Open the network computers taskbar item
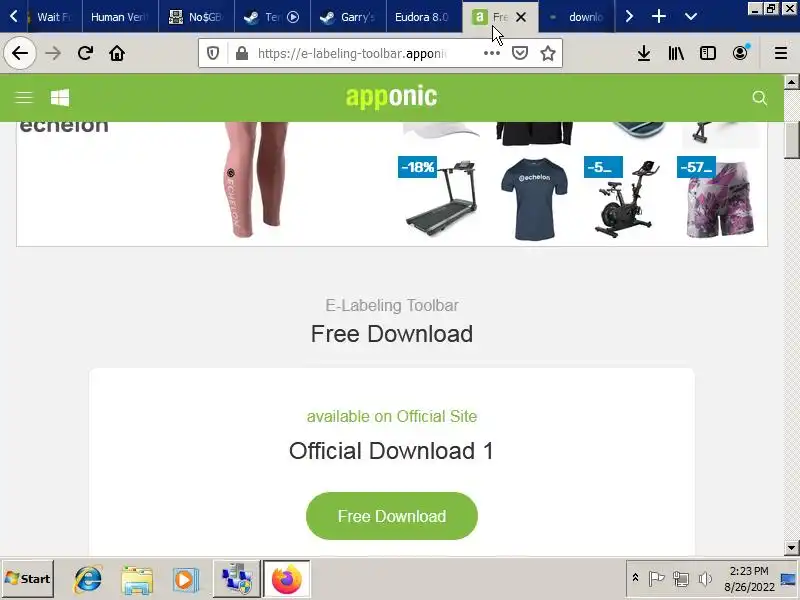The height and width of the screenshot is (600, 800). (x=237, y=579)
